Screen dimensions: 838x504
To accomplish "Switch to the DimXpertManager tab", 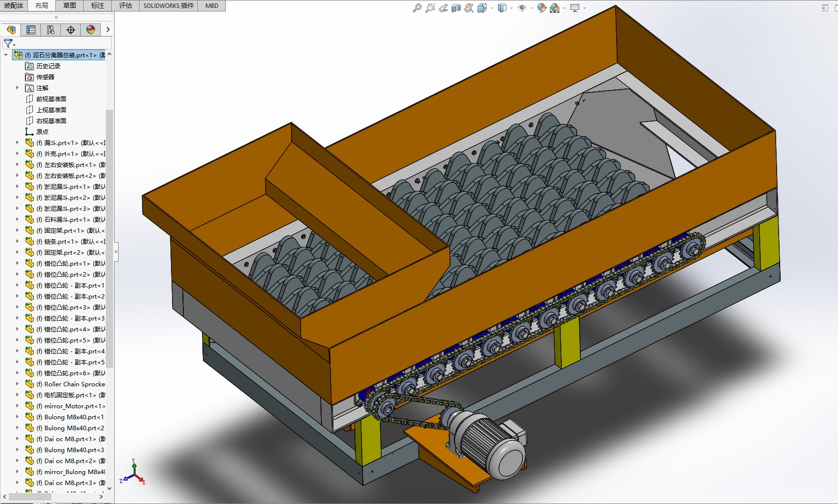I will coord(71,30).
